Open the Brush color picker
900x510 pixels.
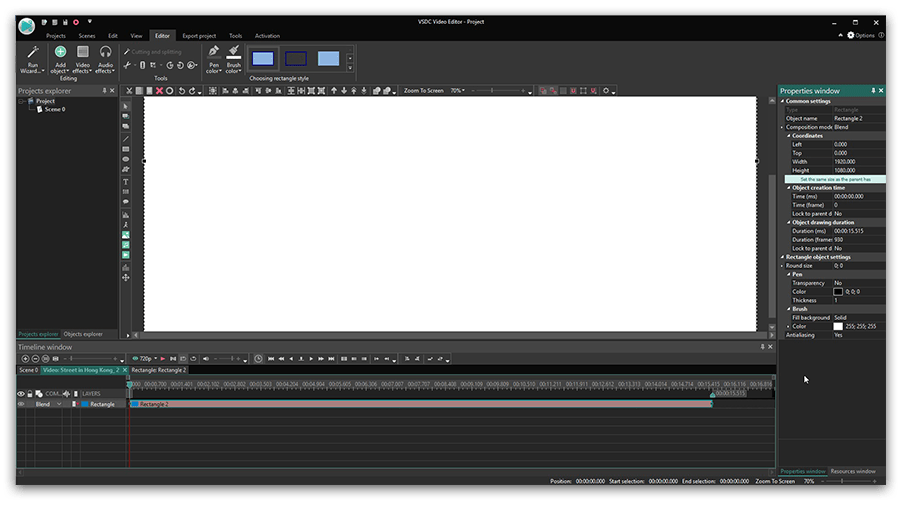tap(234, 60)
